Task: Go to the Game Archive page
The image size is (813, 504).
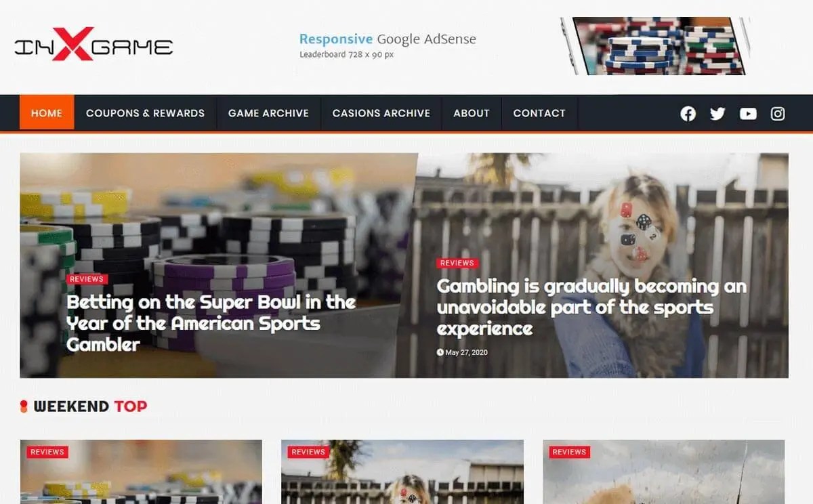Action: (268, 113)
